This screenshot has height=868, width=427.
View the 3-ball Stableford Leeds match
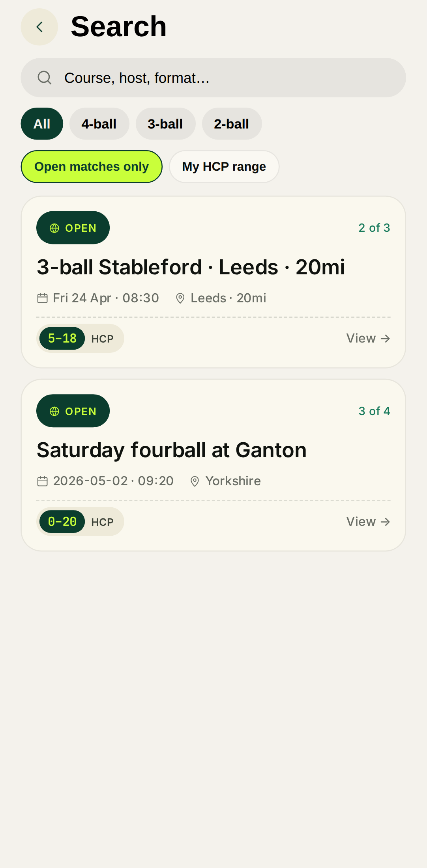368,338
